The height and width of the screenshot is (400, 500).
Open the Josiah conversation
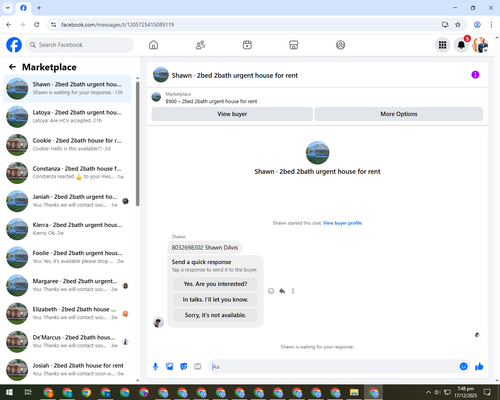(68, 370)
